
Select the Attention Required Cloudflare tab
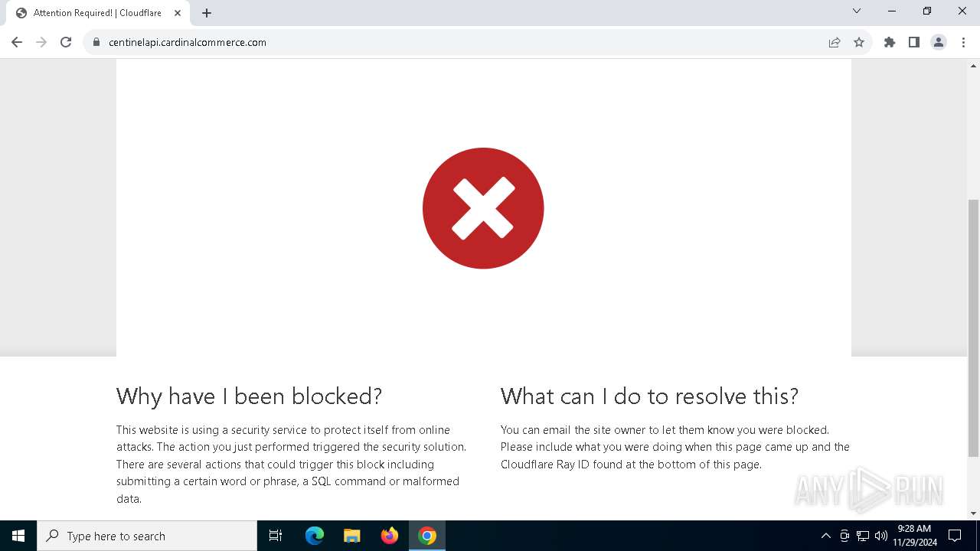tap(98, 13)
